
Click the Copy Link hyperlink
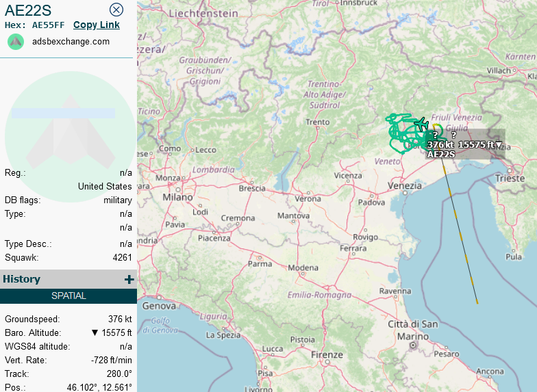[x=97, y=25]
